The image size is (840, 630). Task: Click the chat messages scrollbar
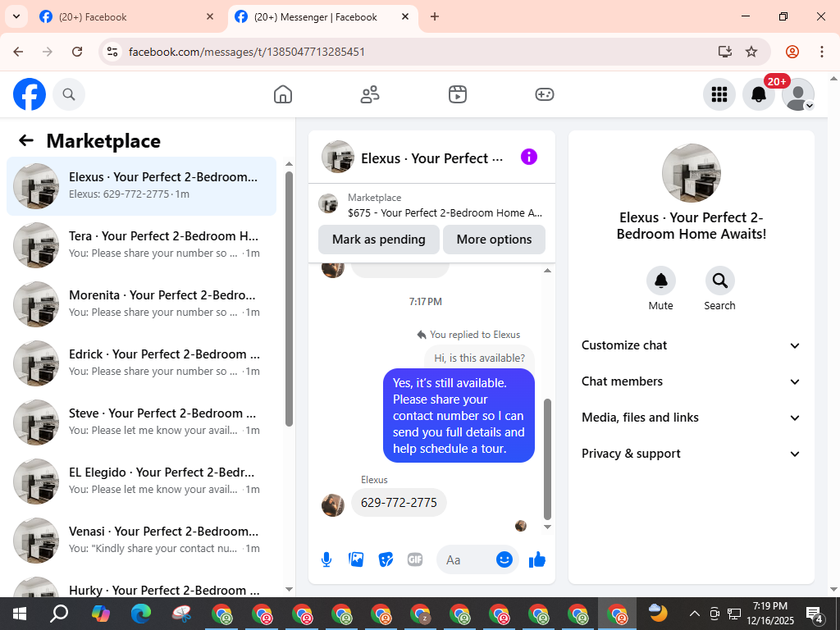point(547,459)
